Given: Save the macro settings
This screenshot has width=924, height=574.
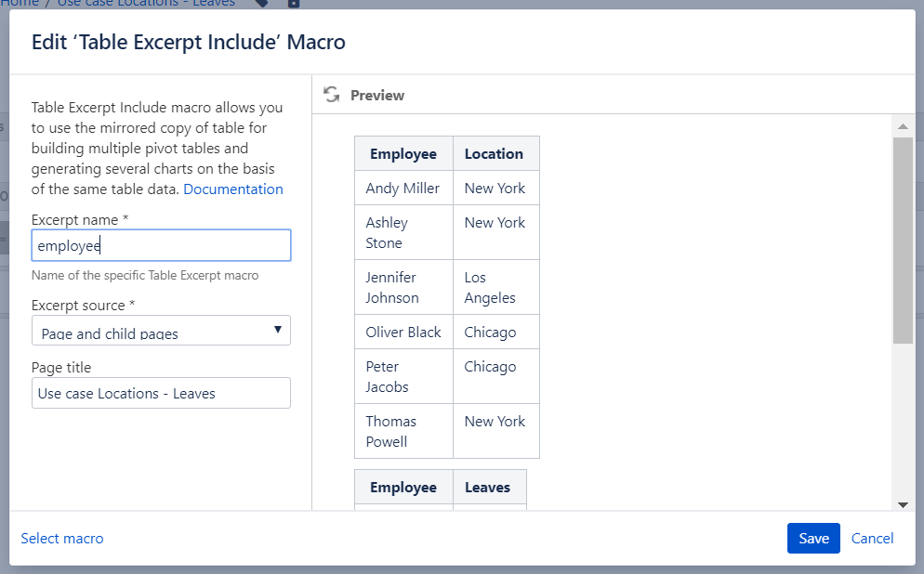Looking at the screenshot, I should click(x=813, y=539).
